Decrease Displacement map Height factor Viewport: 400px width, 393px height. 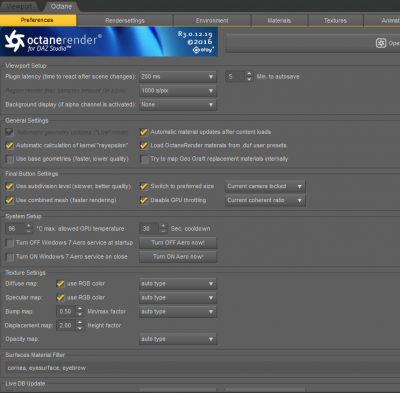point(80,328)
